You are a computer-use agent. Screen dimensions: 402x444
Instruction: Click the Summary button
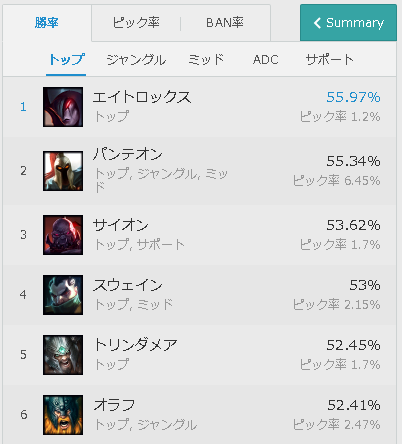pyautogui.click(x=348, y=23)
